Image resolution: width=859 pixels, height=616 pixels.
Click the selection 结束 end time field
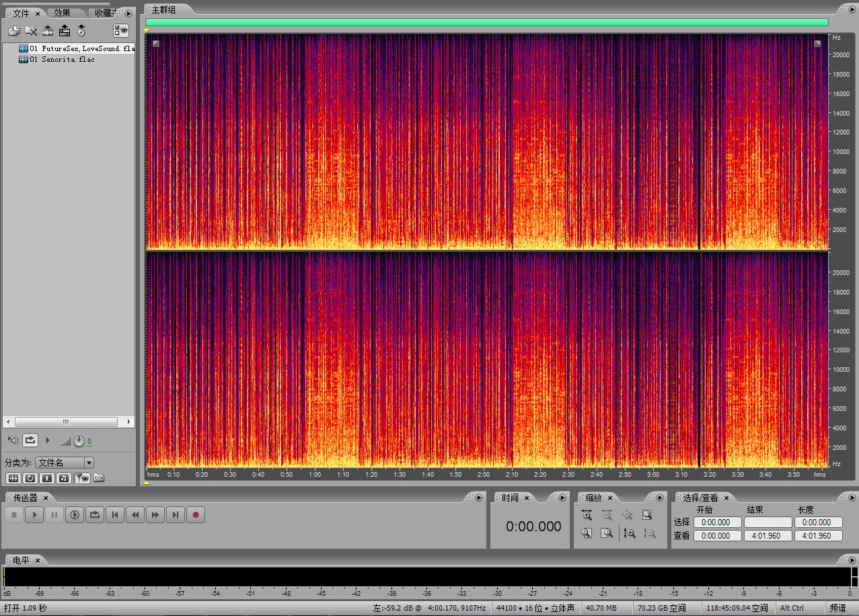click(x=768, y=523)
